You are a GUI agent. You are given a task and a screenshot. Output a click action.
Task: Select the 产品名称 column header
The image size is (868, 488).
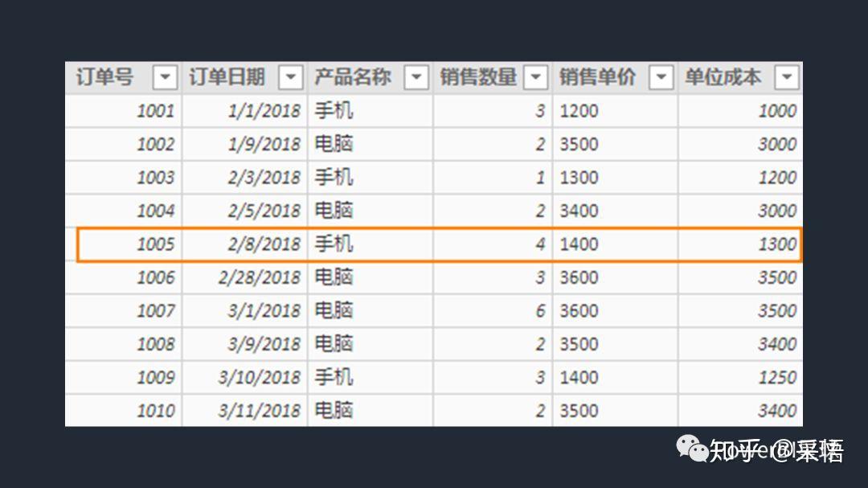point(353,78)
